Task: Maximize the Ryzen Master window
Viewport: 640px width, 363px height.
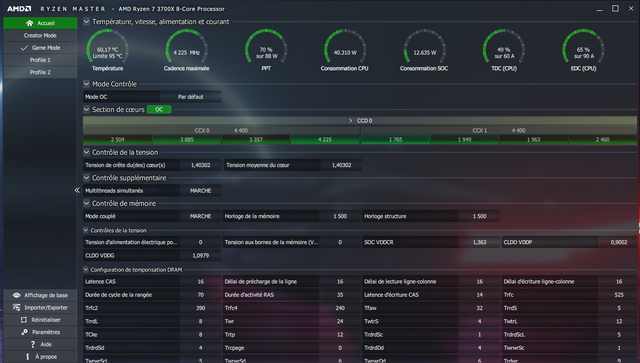Action: coord(615,9)
